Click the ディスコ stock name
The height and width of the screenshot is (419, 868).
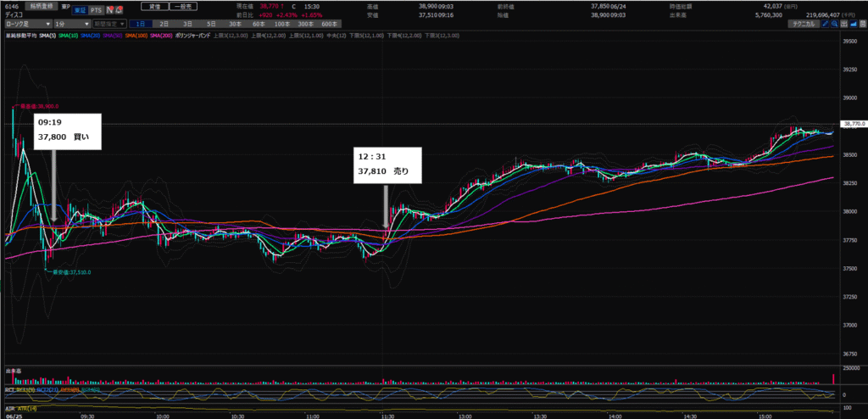(x=13, y=16)
